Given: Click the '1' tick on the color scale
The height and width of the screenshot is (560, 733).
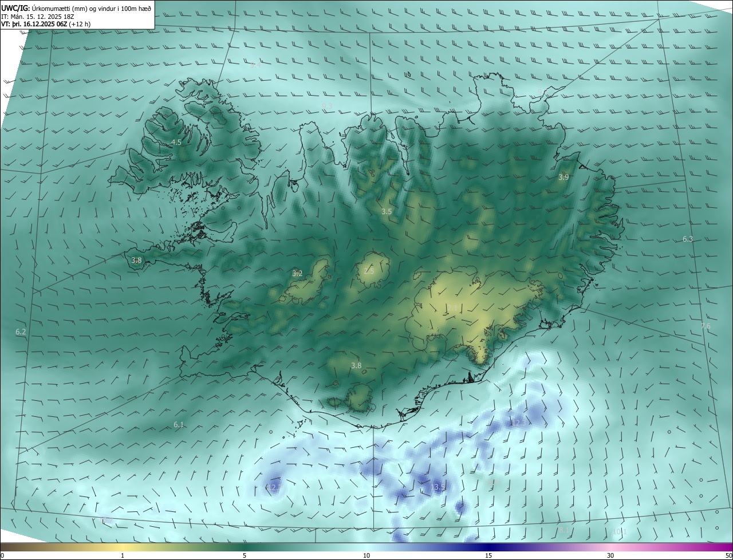Looking at the screenshot, I should pyautogui.click(x=123, y=555).
